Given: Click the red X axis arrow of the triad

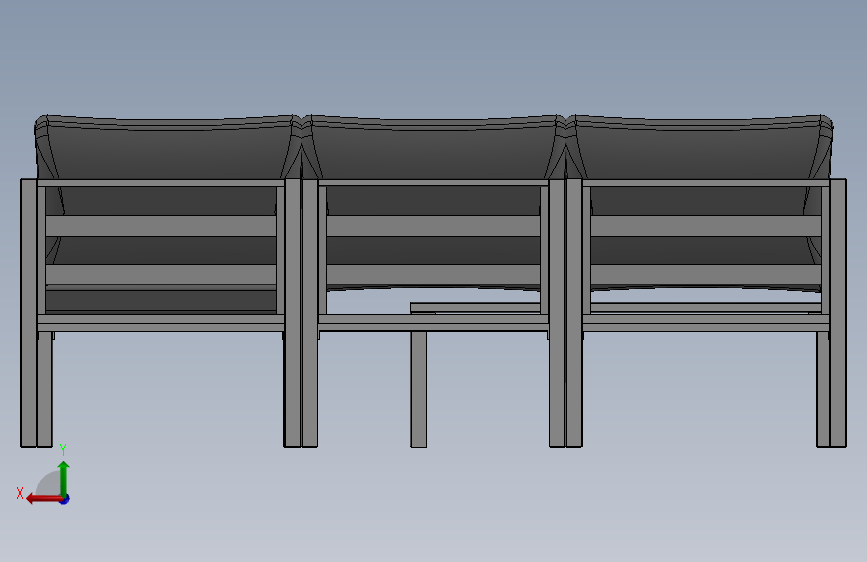Looking at the screenshot, I should [x=44, y=499].
